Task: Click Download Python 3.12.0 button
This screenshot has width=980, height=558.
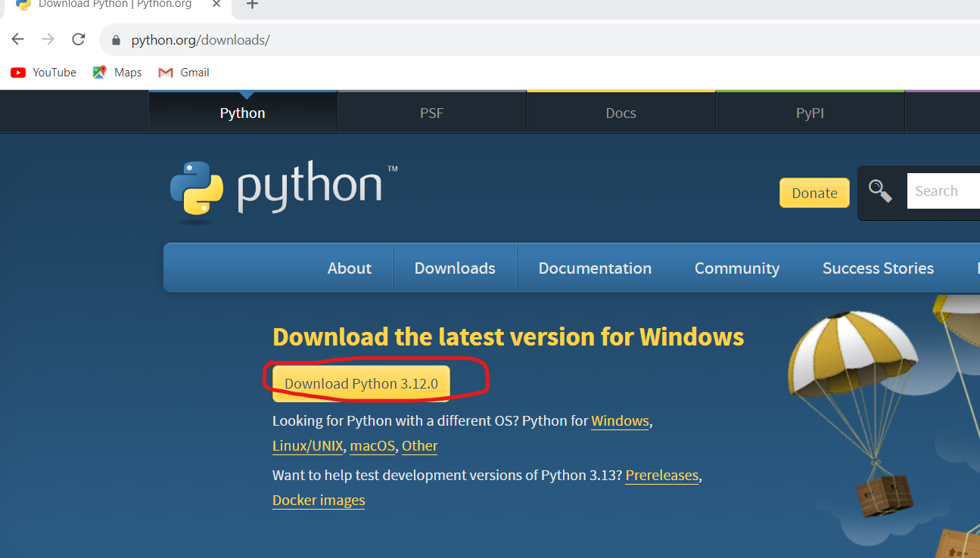Action: 361,383
